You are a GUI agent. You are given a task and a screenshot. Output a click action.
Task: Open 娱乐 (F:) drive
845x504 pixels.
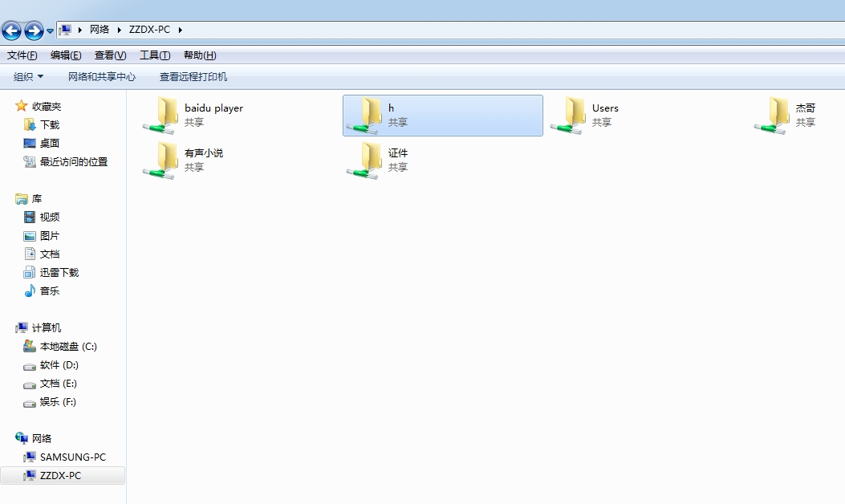pyautogui.click(x=59, y=401)
